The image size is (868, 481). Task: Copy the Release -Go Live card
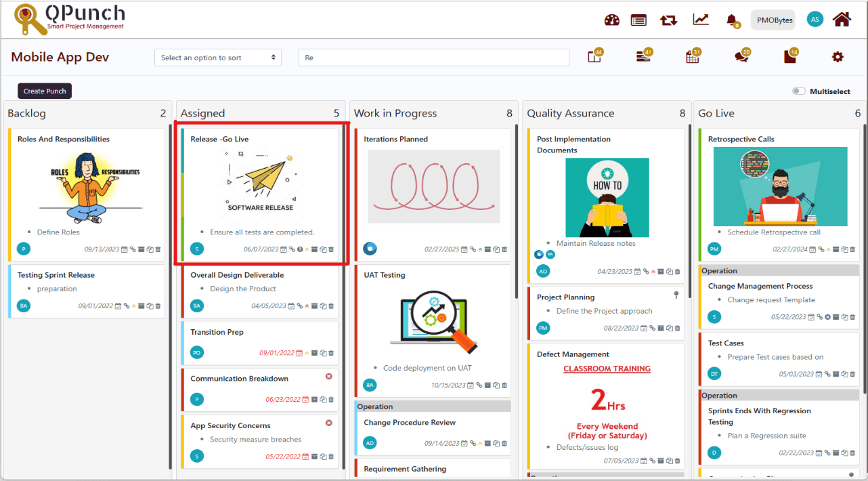coord(324,249)
